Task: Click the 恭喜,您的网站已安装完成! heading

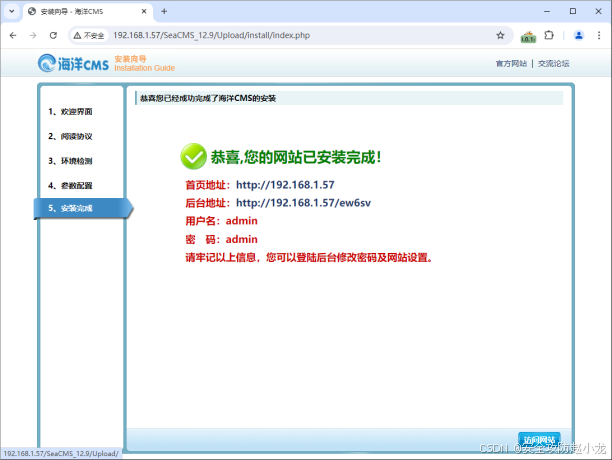Action: tap(296, 157)
